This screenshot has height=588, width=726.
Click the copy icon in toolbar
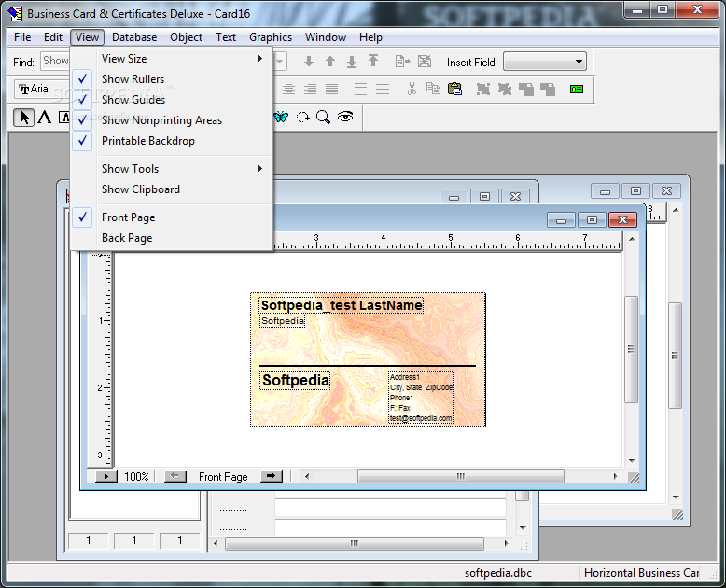tap(433, 89)
